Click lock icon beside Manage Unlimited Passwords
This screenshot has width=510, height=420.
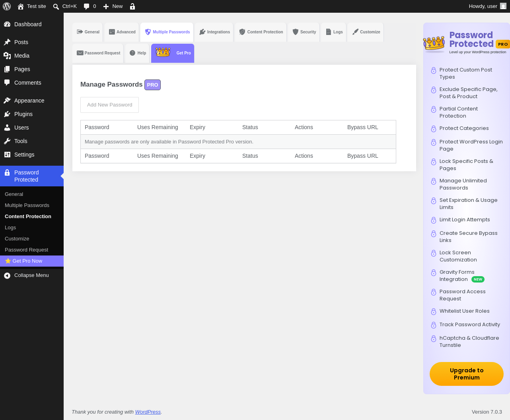[434, 181]
